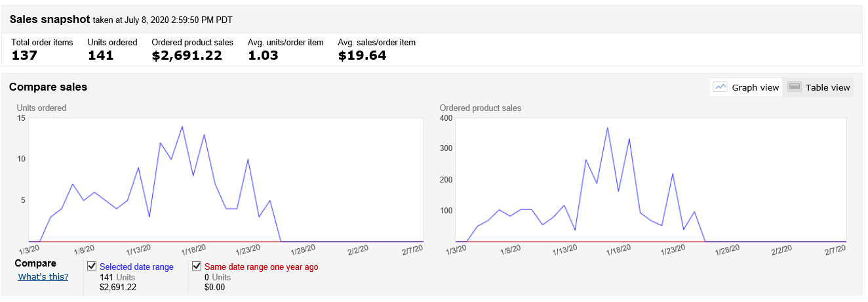
Task: Click the Table view grid icon
Action: (x=795, y=87)
